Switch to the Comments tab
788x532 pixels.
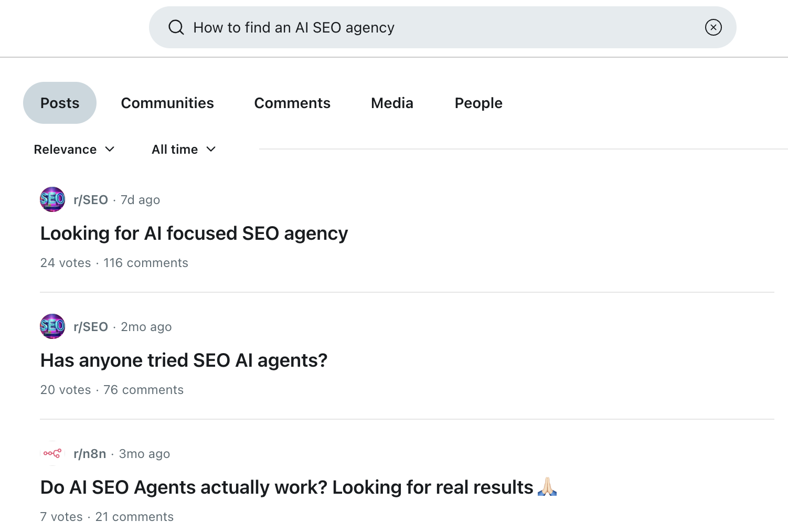coord(292,103)
